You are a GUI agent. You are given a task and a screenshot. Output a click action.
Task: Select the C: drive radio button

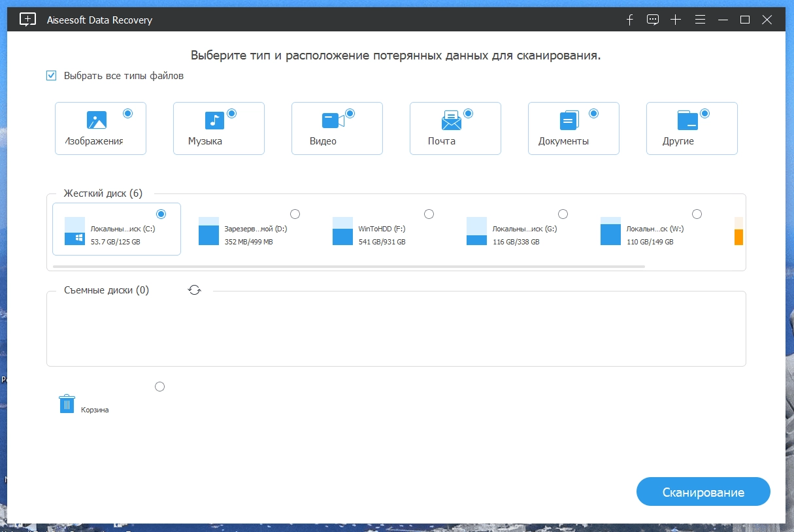[161, 214]
